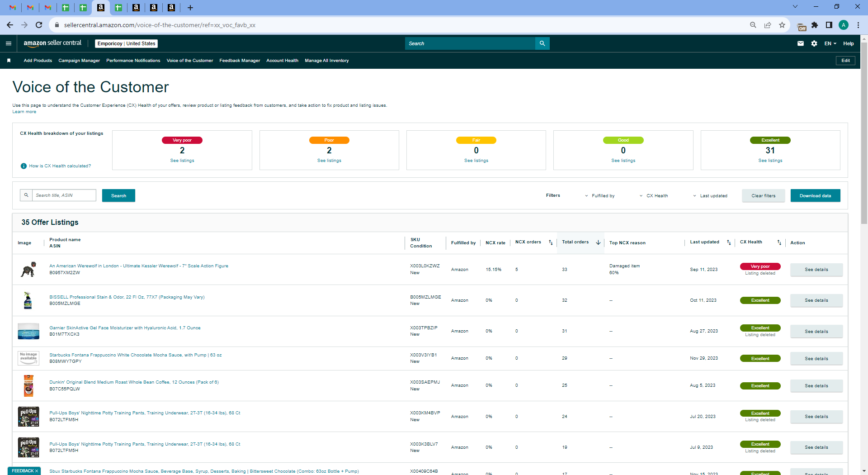This screenshot has height=475, width=868.
Task: Open the Chrome profile avatar
Action: click(844, 25)
